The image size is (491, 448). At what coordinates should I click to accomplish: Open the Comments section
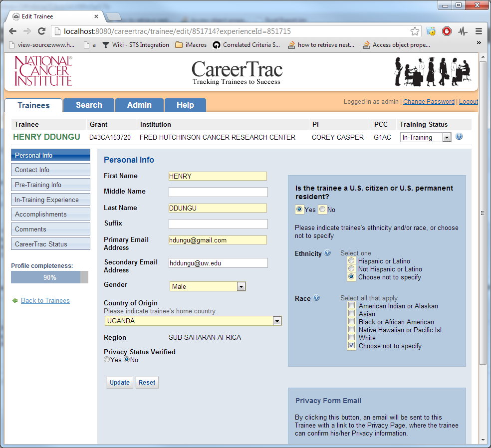click(50, 229)
